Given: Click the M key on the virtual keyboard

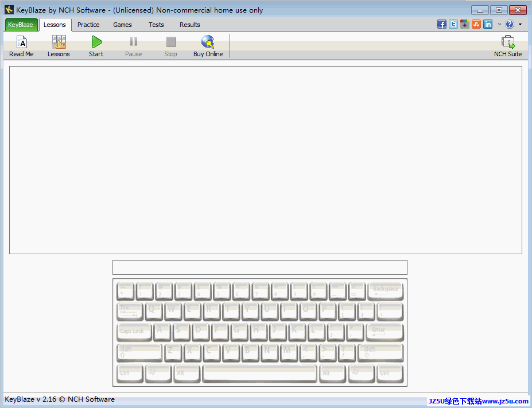Looking at the screenshot, I should [x=289, y=353].
